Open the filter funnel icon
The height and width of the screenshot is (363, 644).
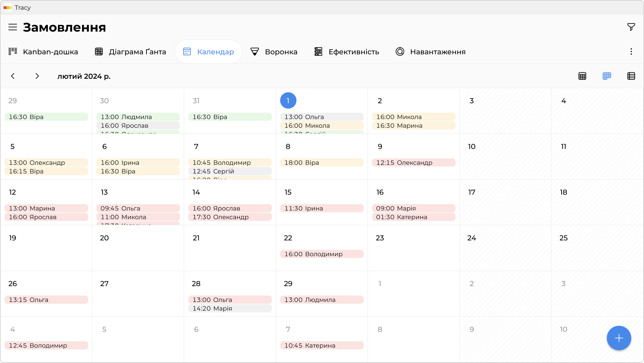(x=631, y=27)
